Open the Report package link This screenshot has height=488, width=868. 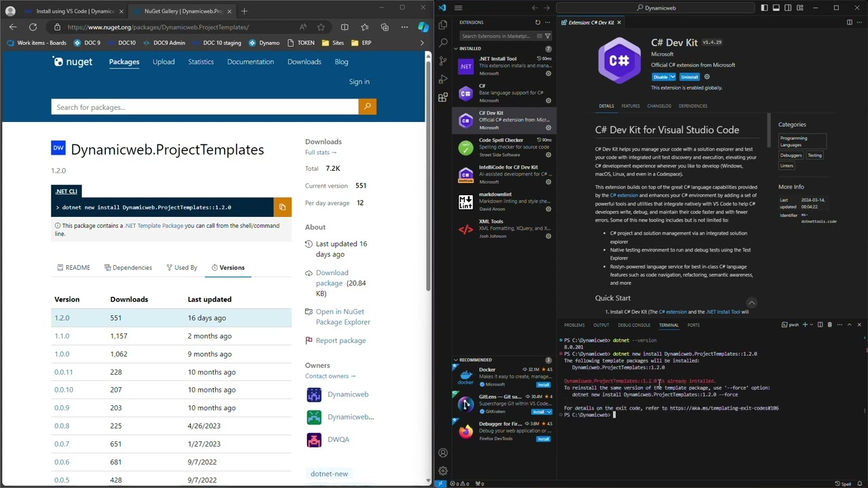pos(340,341)
